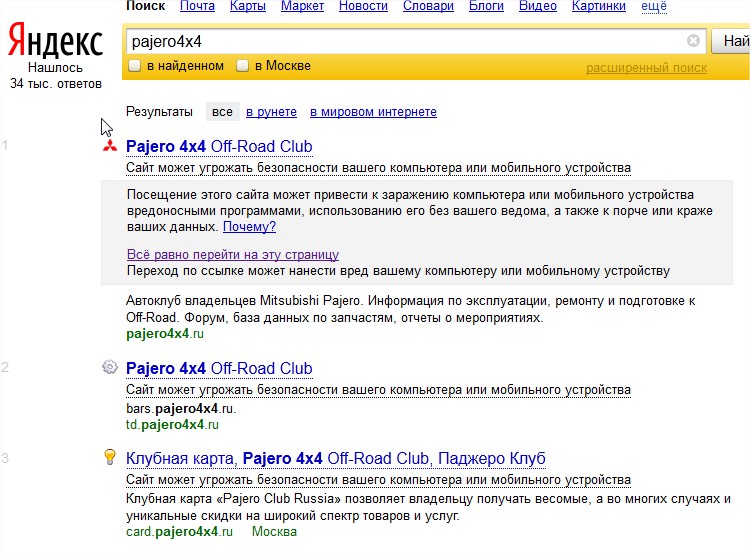
Task: Enable the "в найденном" checkbox
Action: click(x=135, y=66)
